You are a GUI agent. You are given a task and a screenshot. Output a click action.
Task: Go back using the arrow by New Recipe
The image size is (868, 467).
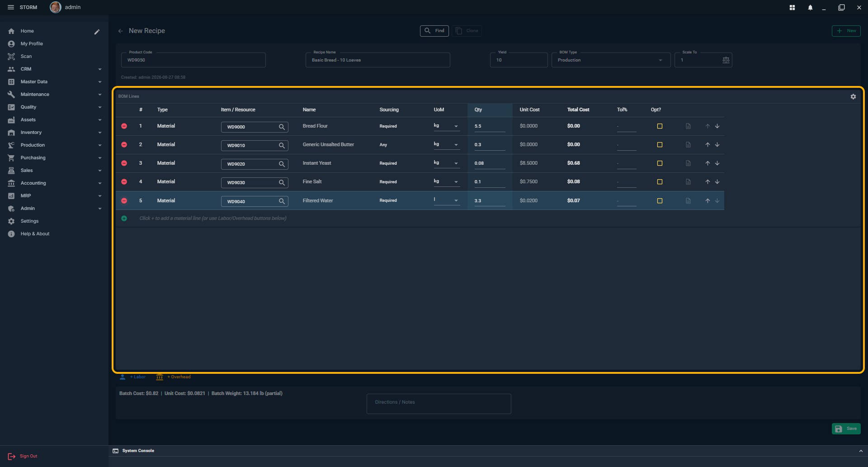pyautogui.click(x=120, y=31)
